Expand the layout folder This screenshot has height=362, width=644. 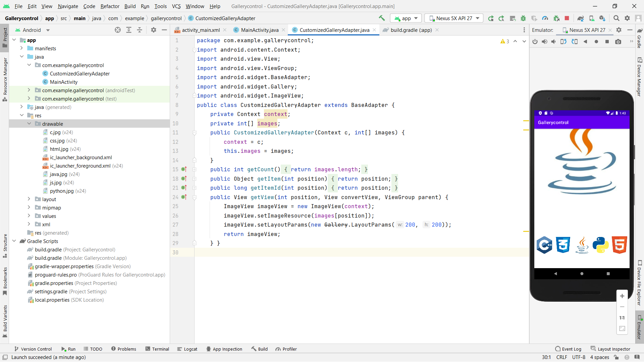pos(30,199)
